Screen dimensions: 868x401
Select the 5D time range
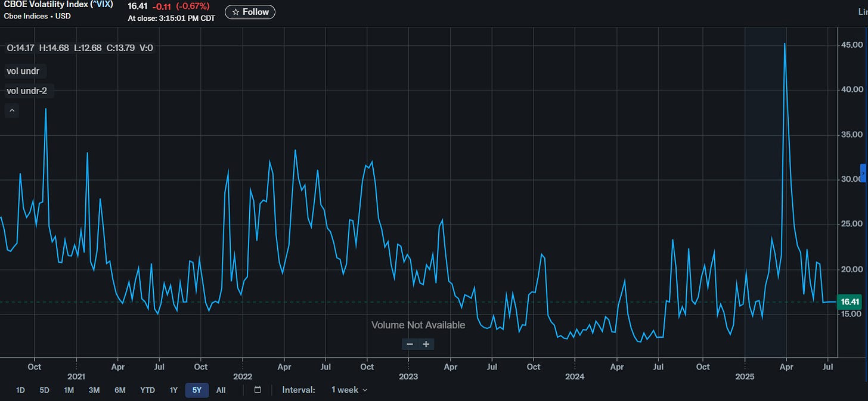coord(45,390)
